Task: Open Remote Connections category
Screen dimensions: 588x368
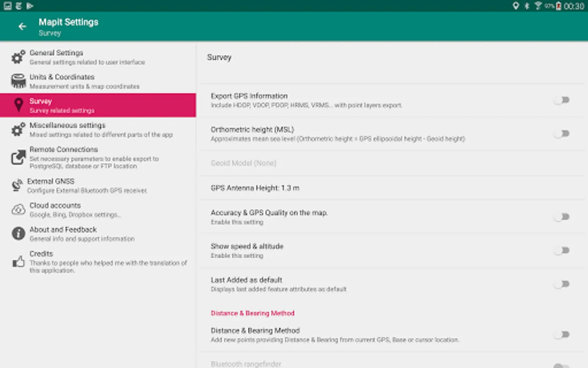Action: (x=98, y=157)
